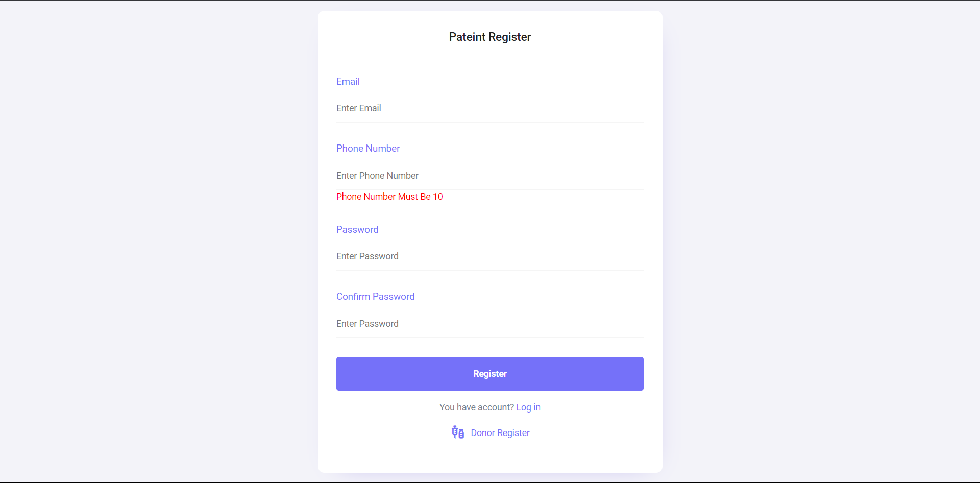980x483 pixels.
Task: Click the donor syringe icon
Action: tap(458, 432)
